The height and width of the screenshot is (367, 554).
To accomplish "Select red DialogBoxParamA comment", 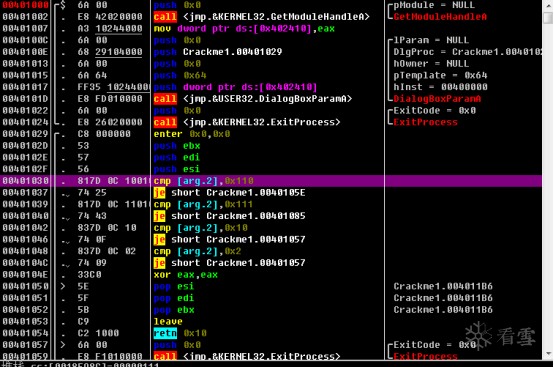I will tap(437, 99).
